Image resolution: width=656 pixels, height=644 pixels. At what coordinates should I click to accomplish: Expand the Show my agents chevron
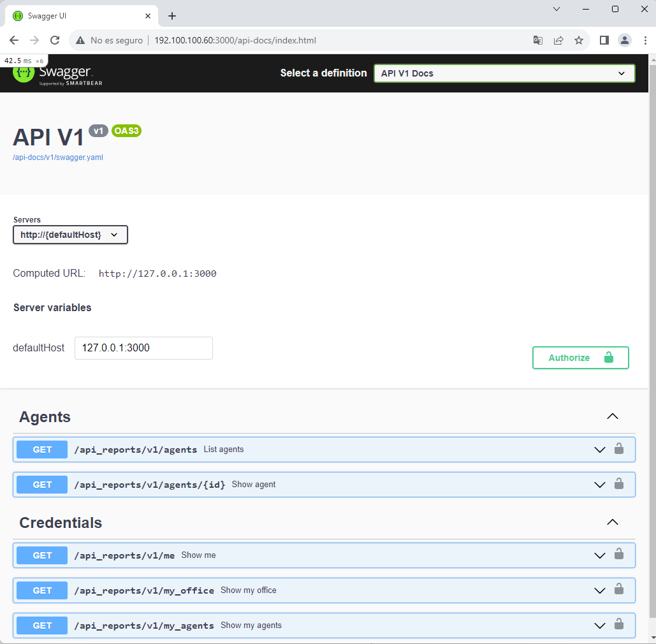(x=599, y=626)
